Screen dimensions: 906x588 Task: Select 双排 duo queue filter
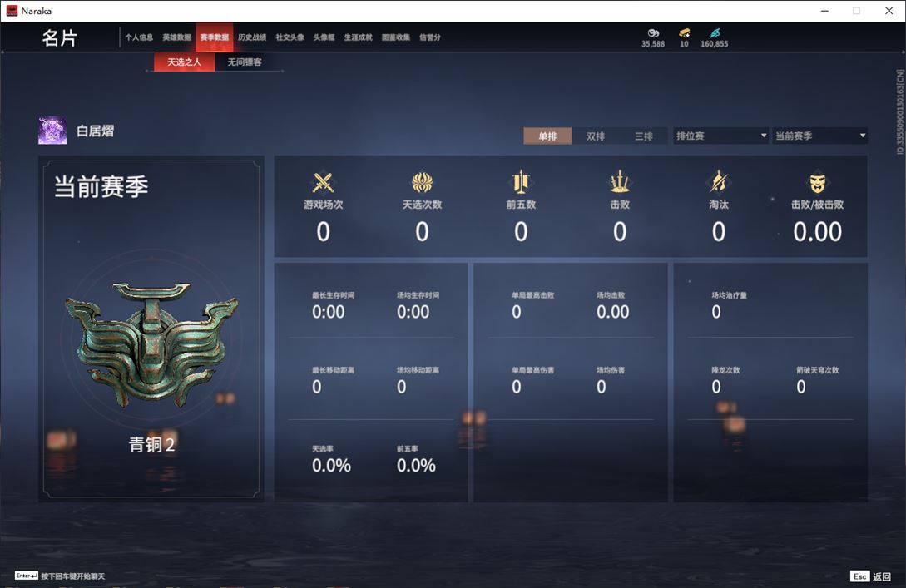pyautogui.click(x=595, y=136)
